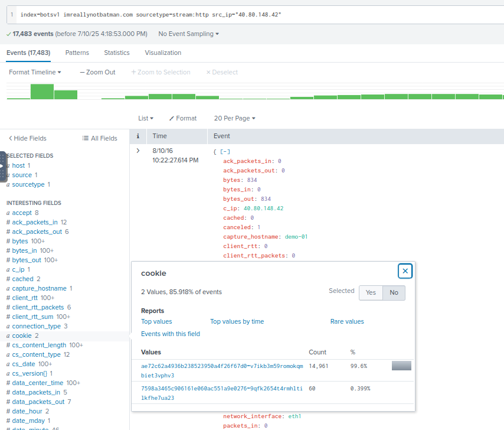Zoom Out the timeline
The height and width of the screenshot is (430, 504).
click(97, 73)
